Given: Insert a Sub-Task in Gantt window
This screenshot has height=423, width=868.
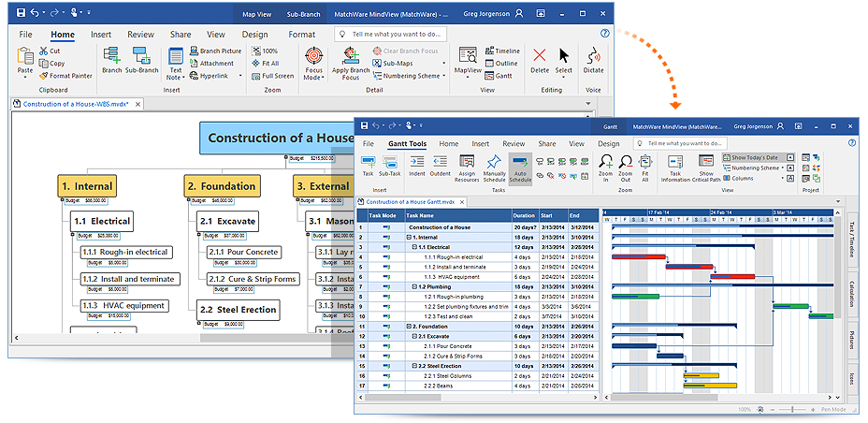Looking at the screenshot, I should coord(390,166).
